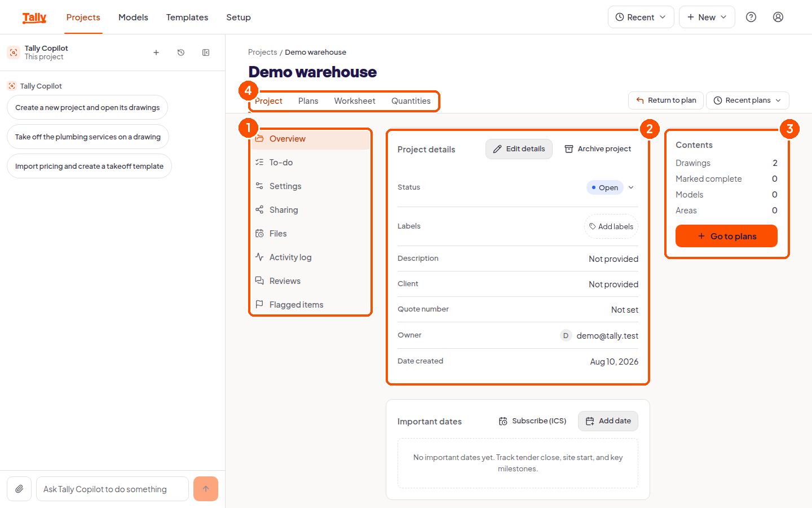Go to Templates in top navigation
812x508 pixels.
coord(187,17)
